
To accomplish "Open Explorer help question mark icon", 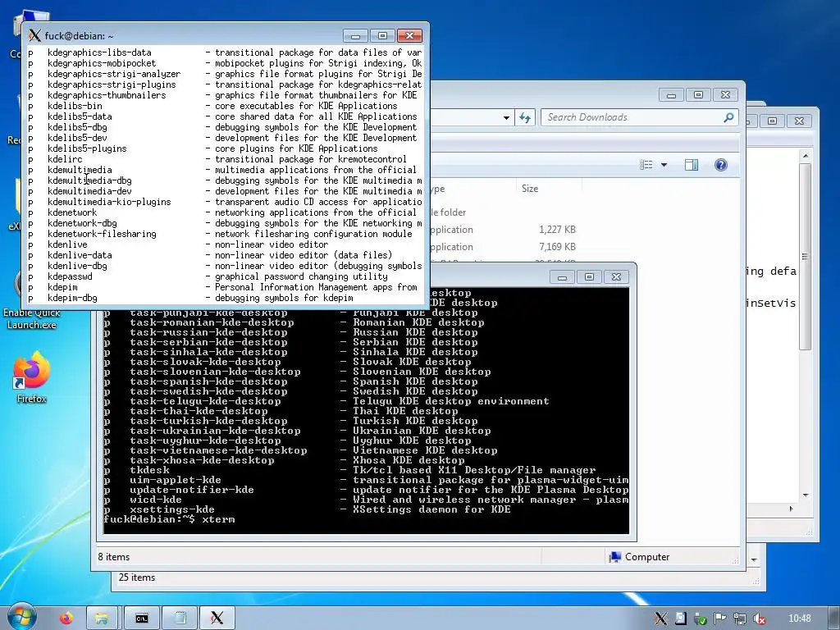I will point(721,165).
